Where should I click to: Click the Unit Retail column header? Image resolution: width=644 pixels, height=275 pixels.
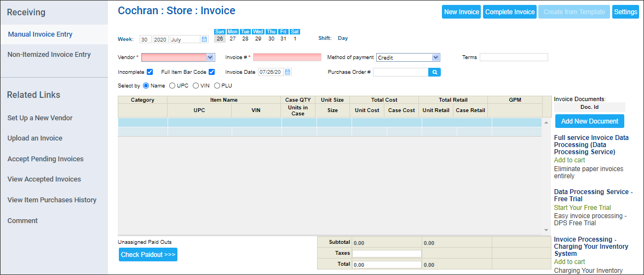436,110
